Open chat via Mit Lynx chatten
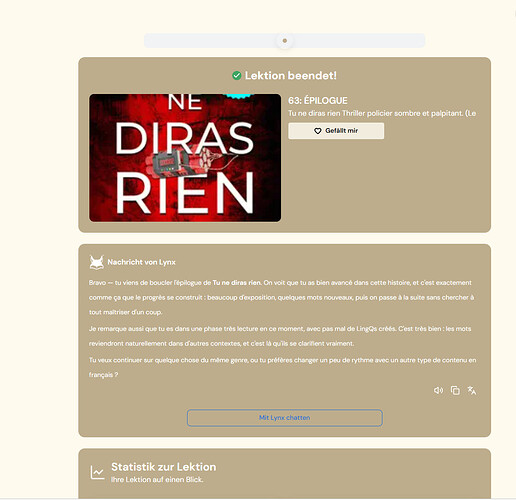516x500 pixels. coord(285,418)
